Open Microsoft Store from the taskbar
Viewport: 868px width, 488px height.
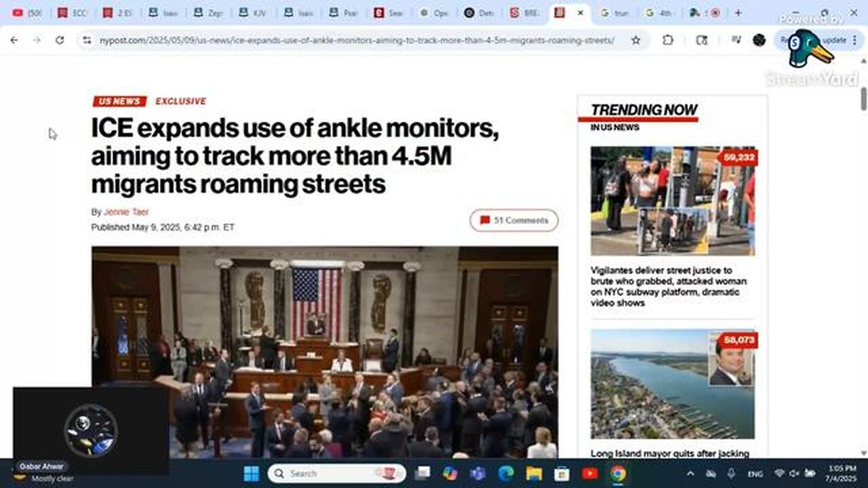561,473
